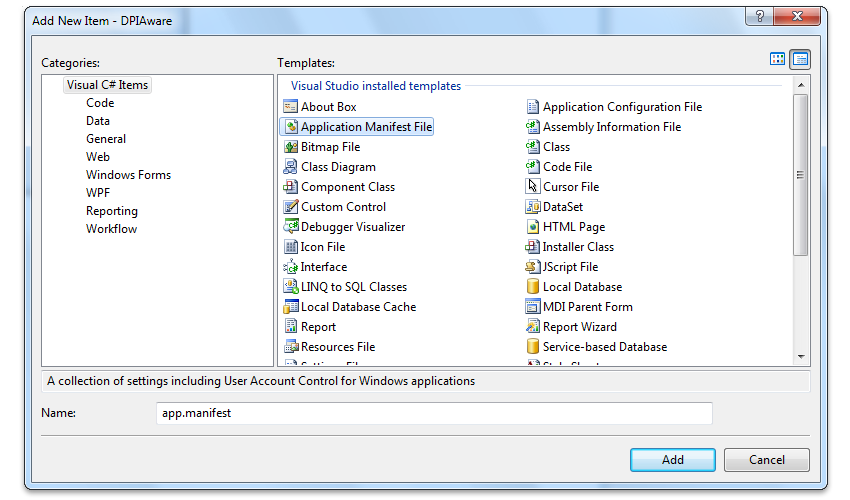
Task: Select the Installer Class icon
Action: pos(533,247)
